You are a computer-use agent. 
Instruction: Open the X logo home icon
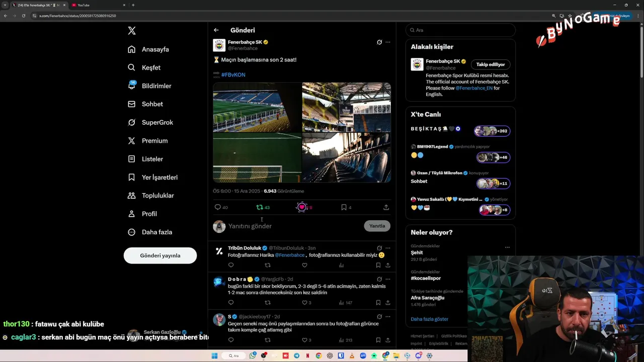tap(132, 31)
